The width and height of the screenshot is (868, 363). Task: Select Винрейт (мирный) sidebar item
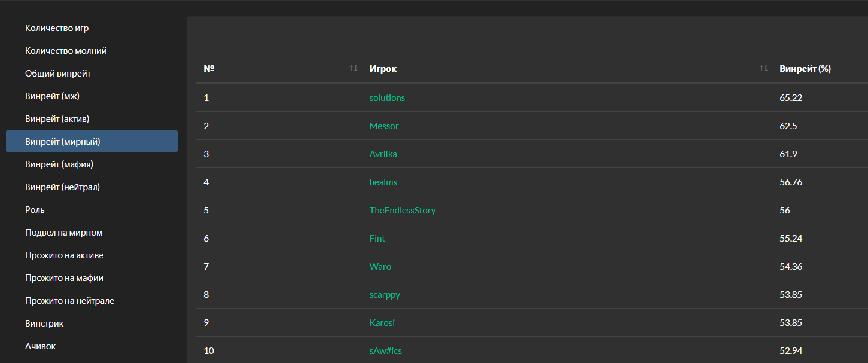(62, 142)
